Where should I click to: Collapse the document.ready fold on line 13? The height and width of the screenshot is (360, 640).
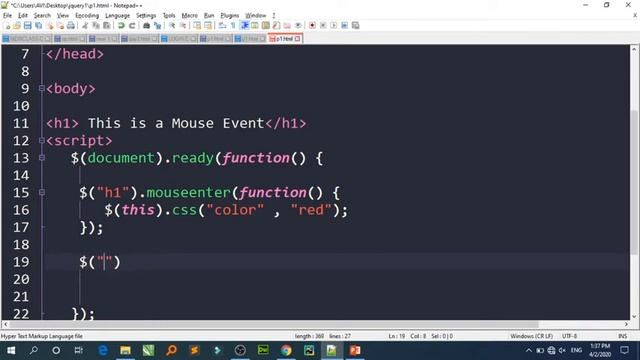pos(42,158)
